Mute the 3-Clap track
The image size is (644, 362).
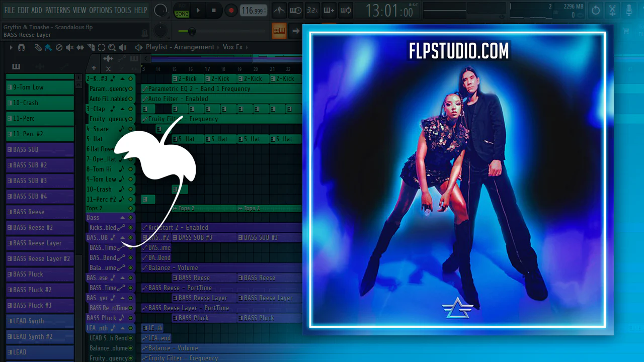131,109
